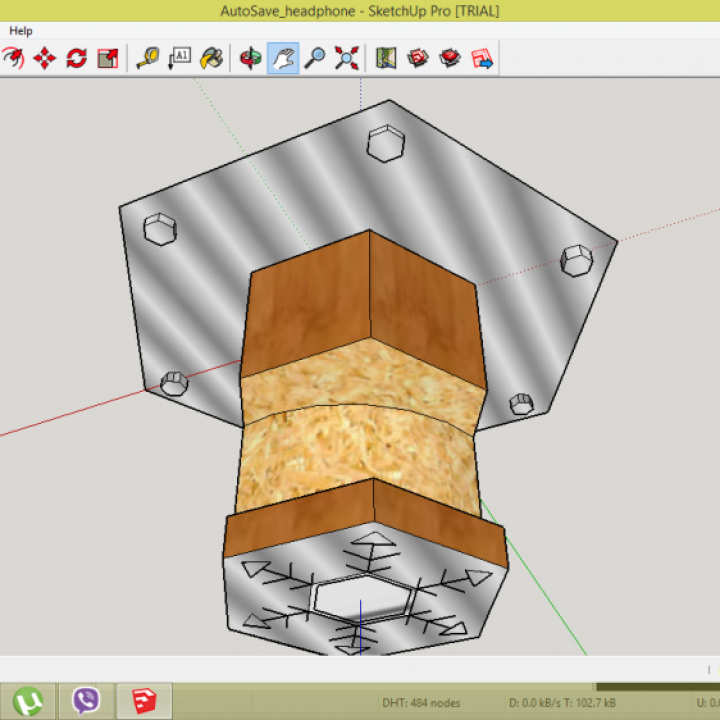
Task: Choose the Zoom magnifier tool
Action: click(x=315, y=58)
